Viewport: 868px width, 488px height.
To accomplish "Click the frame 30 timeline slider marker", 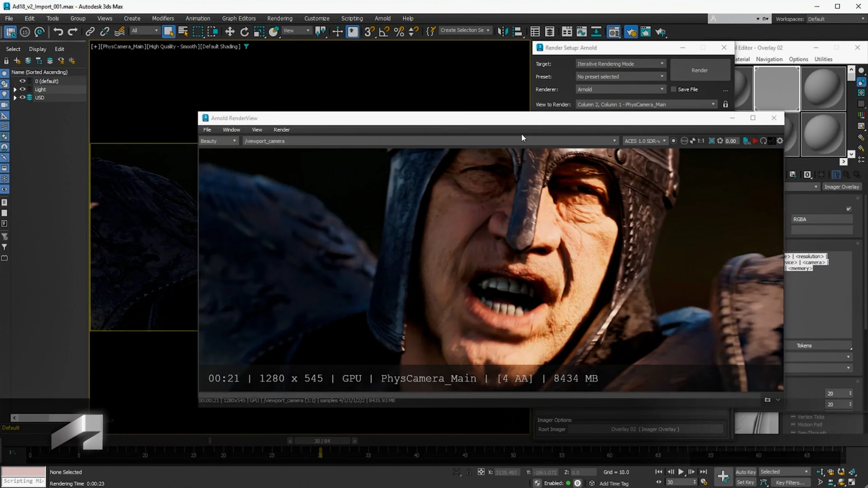I will (320, 453).
